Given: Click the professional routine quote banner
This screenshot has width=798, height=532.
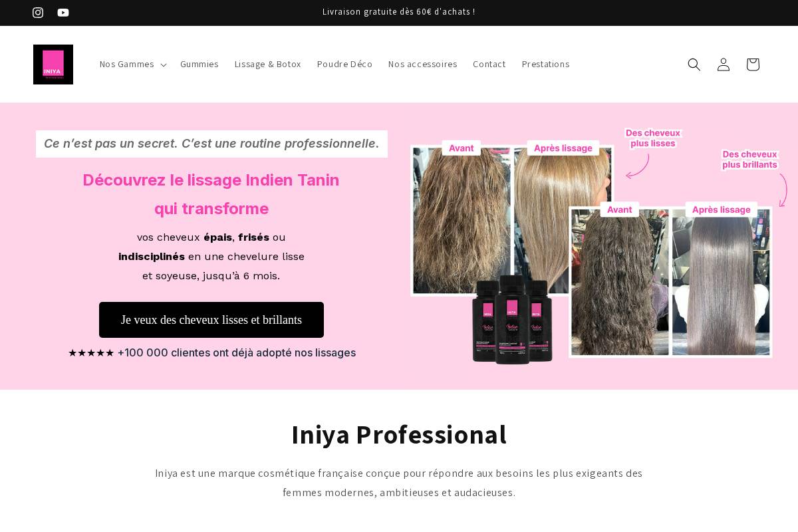Looking at the screenshot, I should [211, 144].
